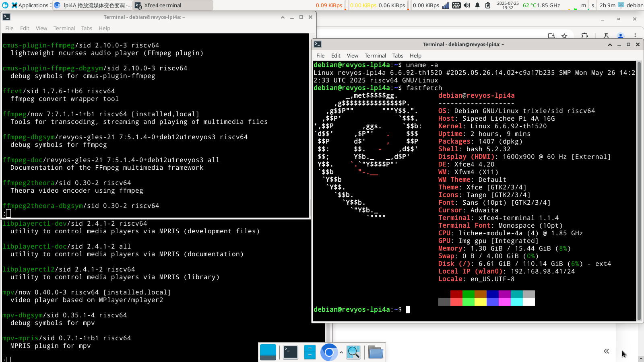Click browser scrollbar down arrow

[641, 359]
